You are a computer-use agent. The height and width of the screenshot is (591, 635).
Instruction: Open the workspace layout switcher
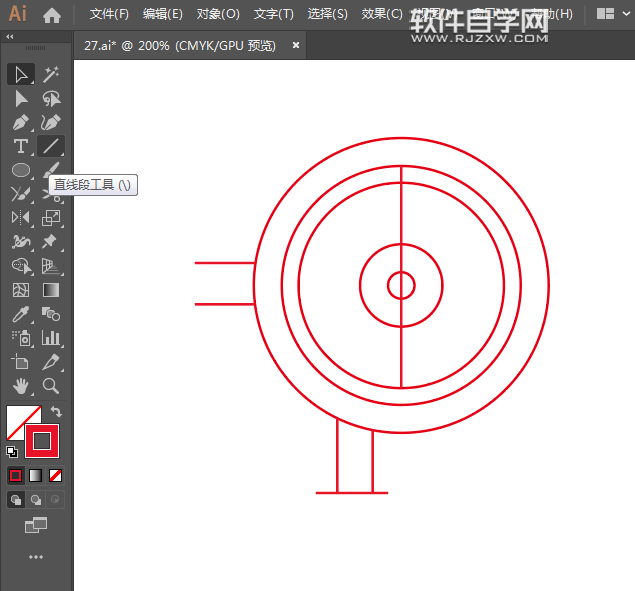click(606, 14)
